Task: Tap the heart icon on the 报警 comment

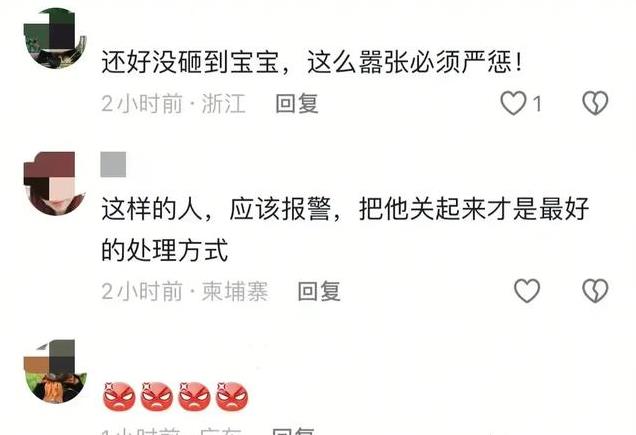Action: (527, 291)
